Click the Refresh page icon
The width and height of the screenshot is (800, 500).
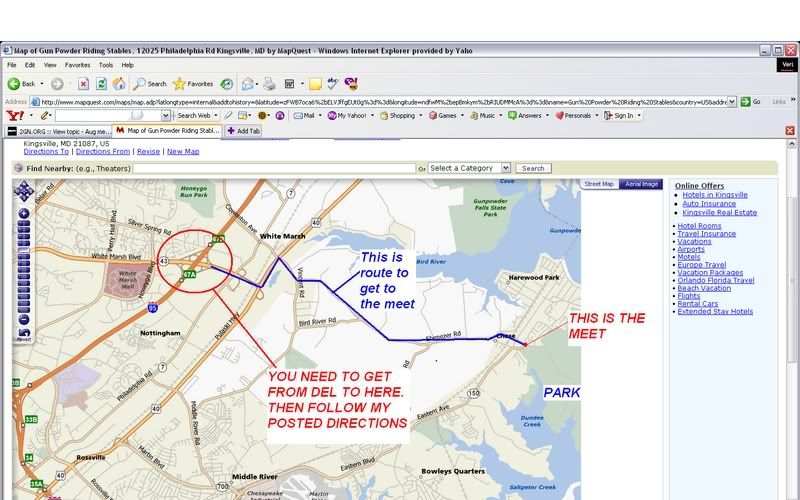click(102, 84)
